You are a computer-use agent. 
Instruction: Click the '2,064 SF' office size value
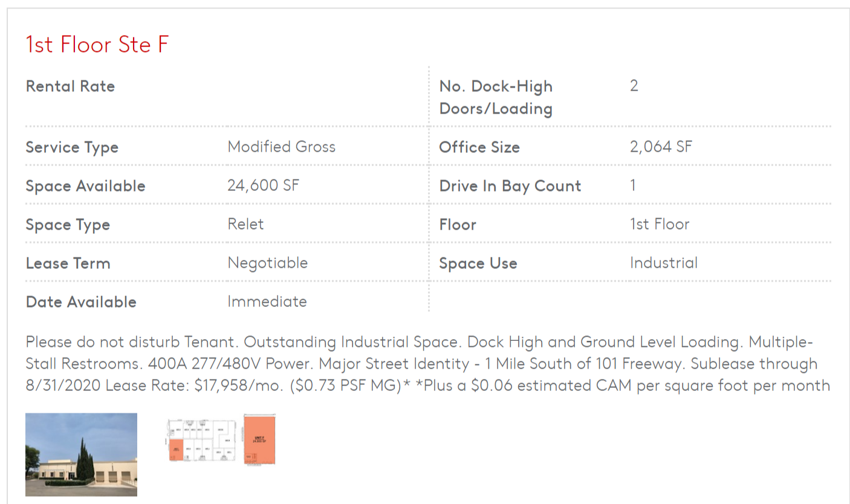click(661, 147)
